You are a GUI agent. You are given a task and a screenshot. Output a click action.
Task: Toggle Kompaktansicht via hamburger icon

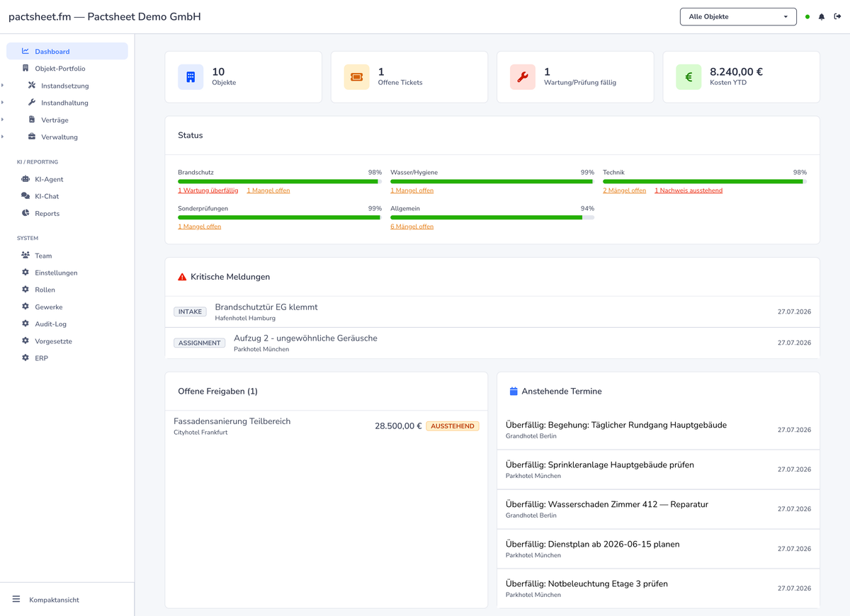point(16,599)
